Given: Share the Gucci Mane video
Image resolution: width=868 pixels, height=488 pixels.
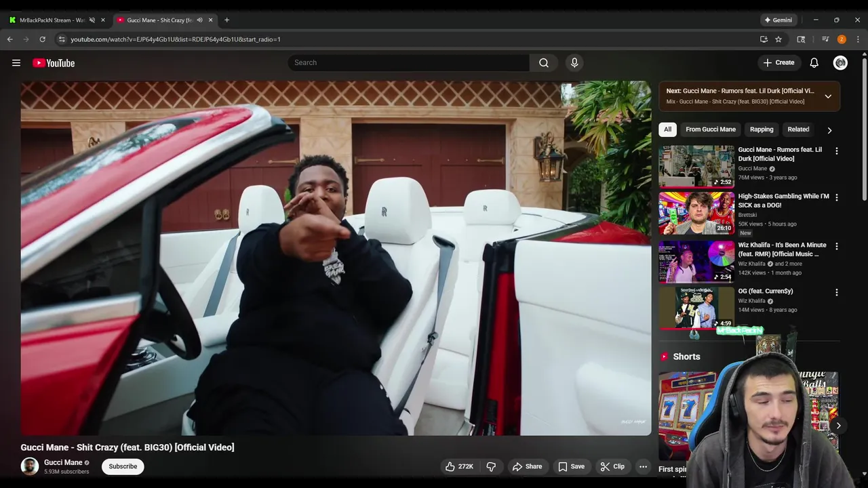Looking at the screenshot, I should click(x=527, y=466).
